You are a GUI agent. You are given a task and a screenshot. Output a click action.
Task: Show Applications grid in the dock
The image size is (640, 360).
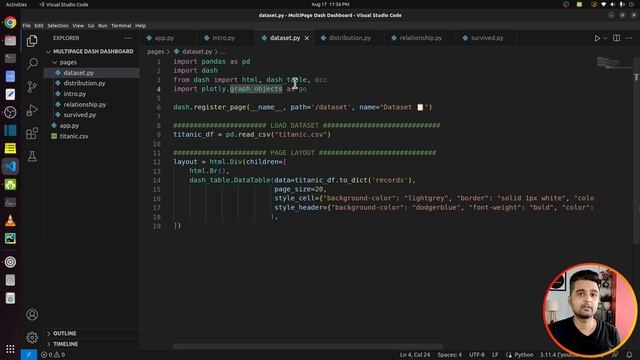[x=10, y=349]
